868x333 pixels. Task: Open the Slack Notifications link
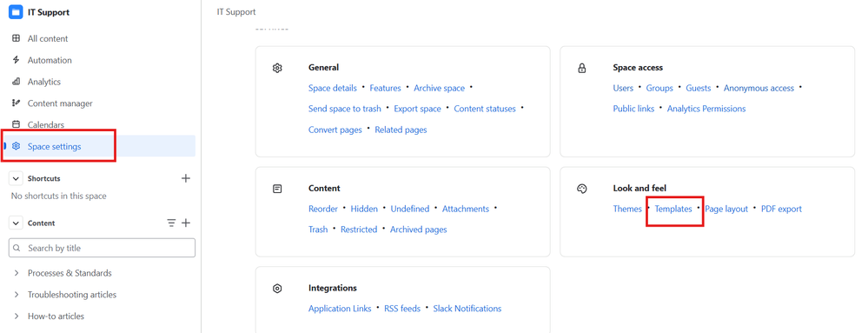[467, 309]
